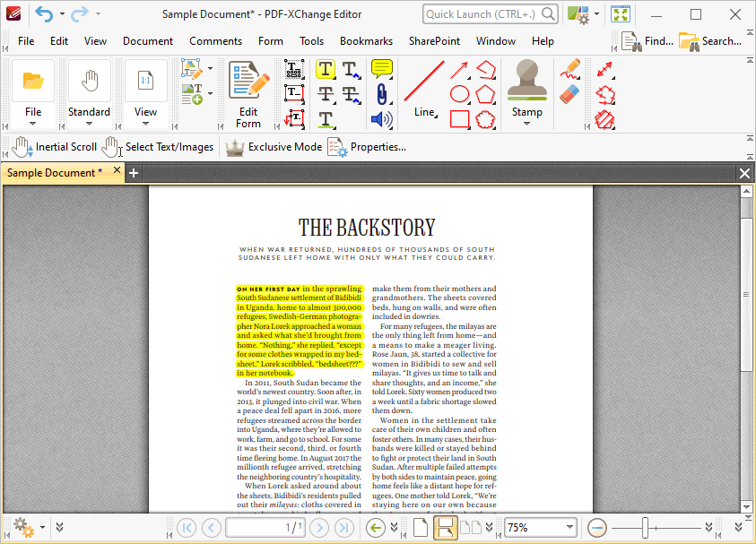Pick the Sound annotation tool
Screen dimensions: 756x544
tap(382, 119)
